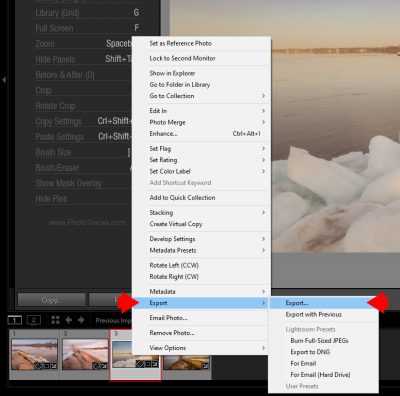Click the Copy Settings shortcut text
Viewport: 400px width, 396px height.
click(x=58, y=122)
